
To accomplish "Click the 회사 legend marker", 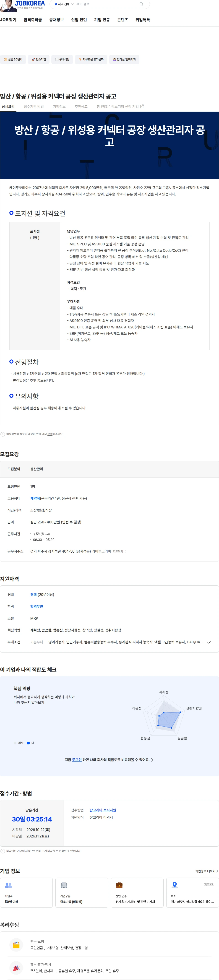I will pos(15,743).
